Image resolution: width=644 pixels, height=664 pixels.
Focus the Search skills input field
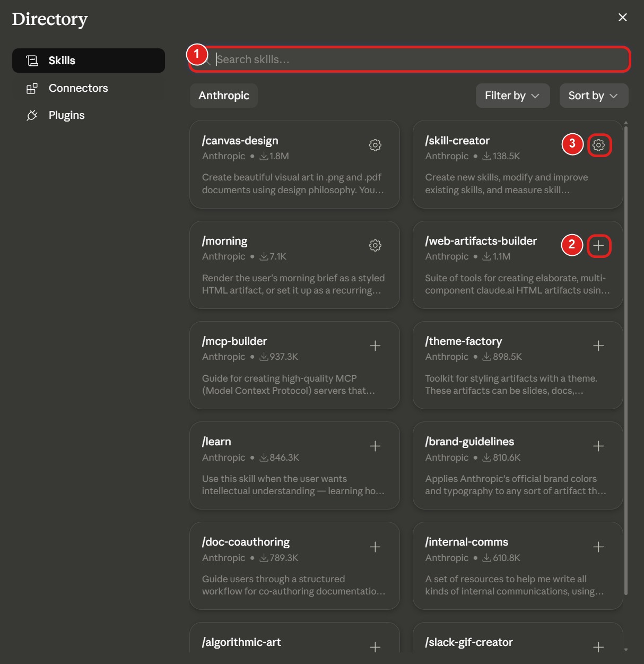[410, 59]
